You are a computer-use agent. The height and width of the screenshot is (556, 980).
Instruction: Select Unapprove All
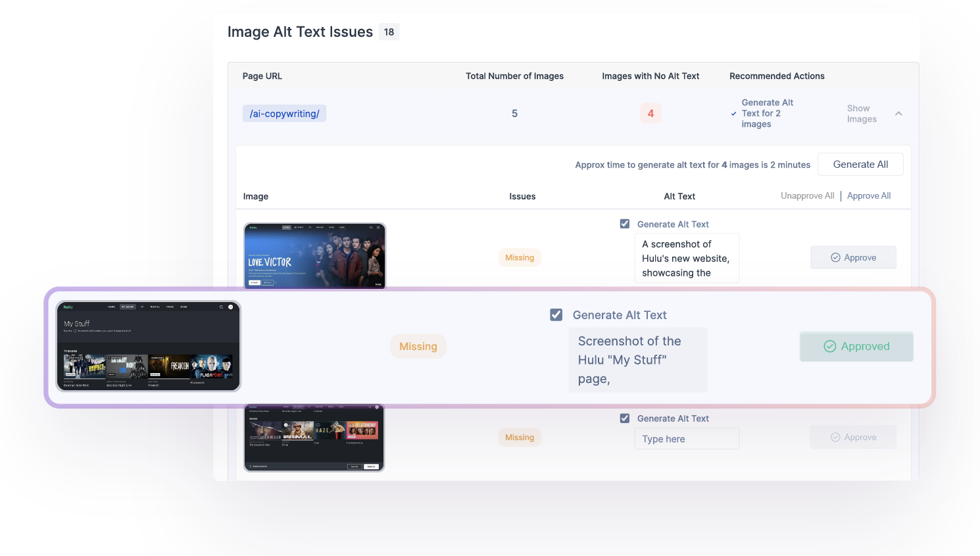807,195
